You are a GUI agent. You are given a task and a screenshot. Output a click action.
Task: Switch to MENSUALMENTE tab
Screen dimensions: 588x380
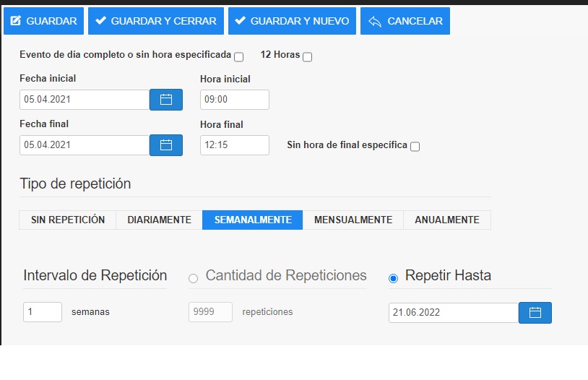[353, 220]
